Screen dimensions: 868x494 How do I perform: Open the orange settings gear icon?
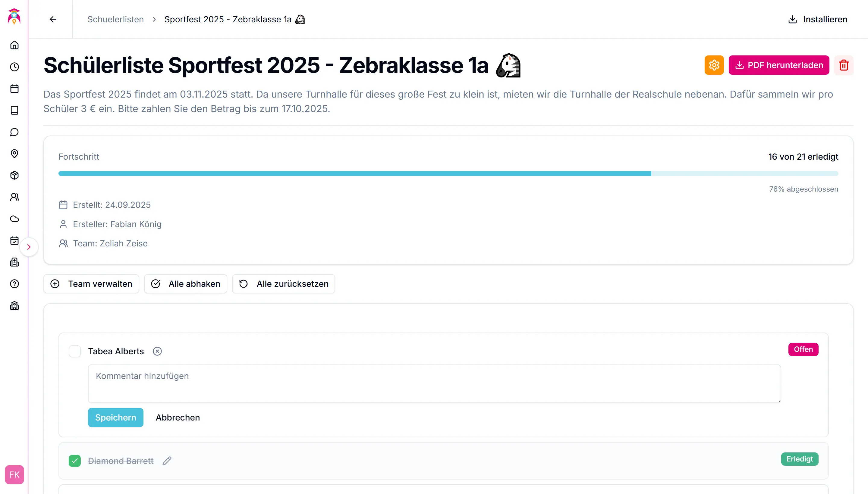coord(714,65)
